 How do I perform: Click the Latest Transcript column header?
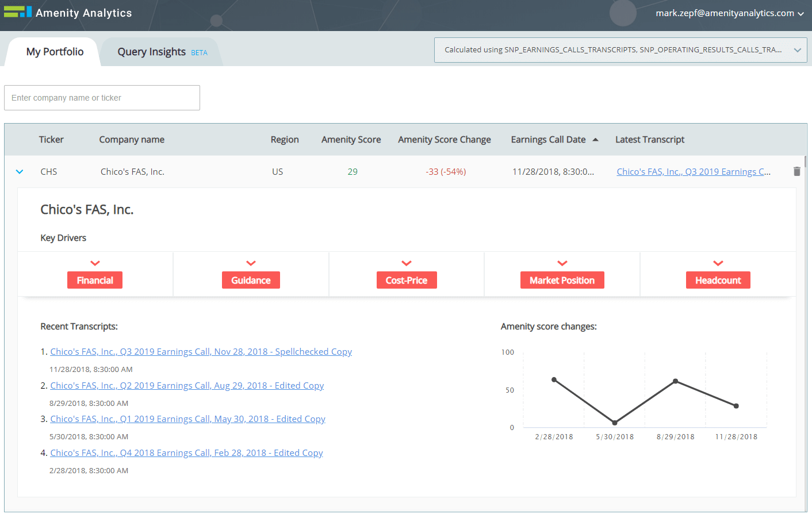click(650, 139)
